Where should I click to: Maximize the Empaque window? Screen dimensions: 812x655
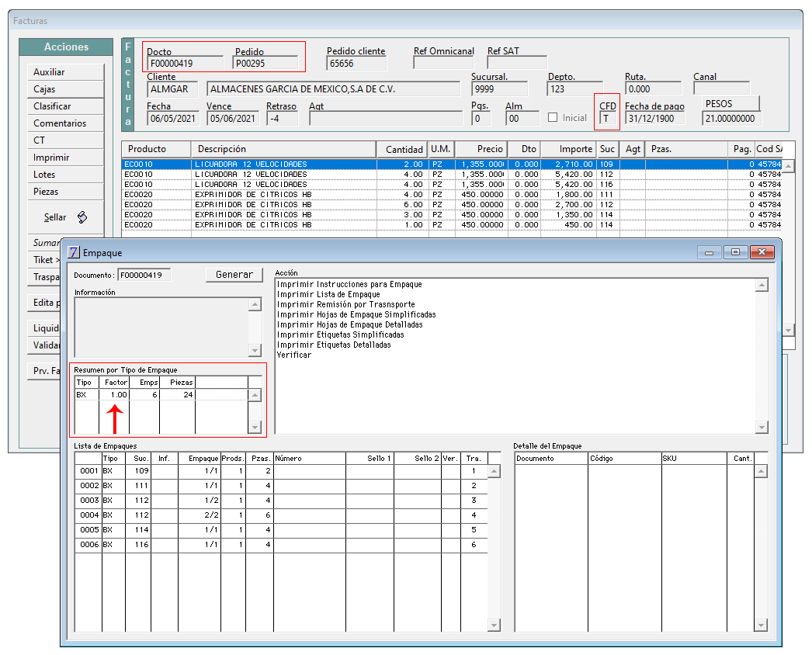[x=735, y=252]
